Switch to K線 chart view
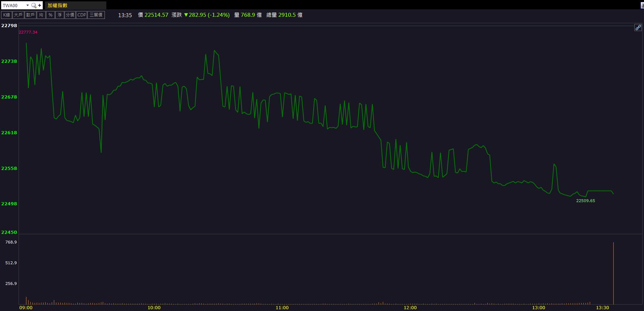The height and width of the screenshot is (311, 644). [6, 15]
